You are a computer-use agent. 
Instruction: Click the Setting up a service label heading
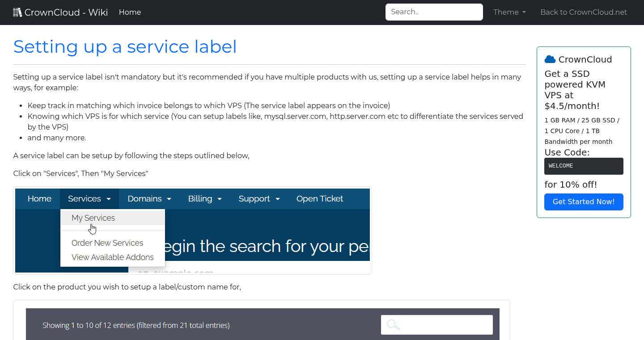125,46
